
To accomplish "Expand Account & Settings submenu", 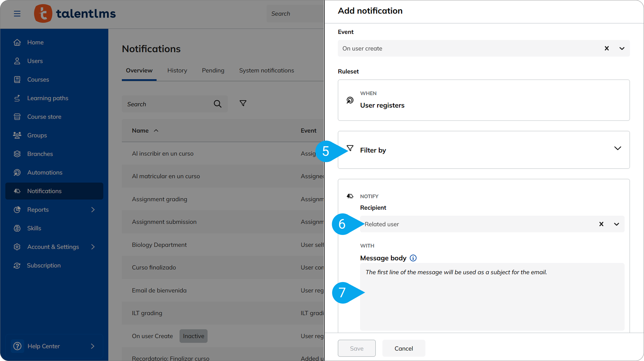I will click(93, 247).
